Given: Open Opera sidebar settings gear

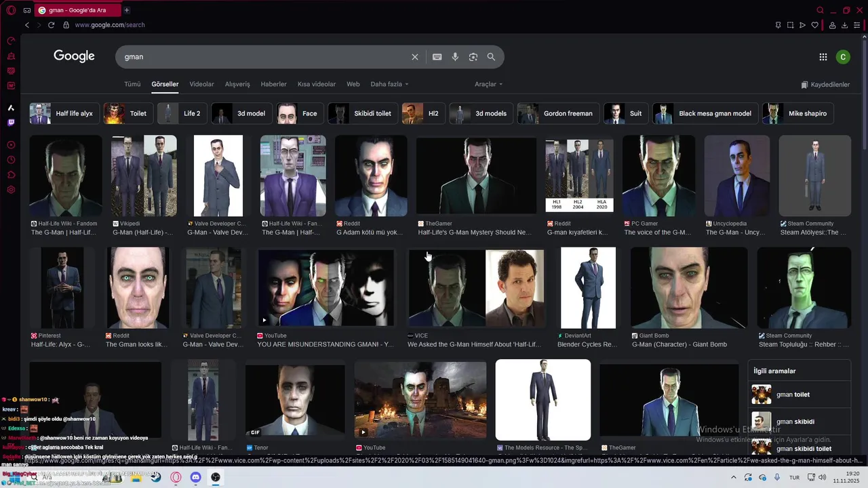Looking at the screenshot, I should pos(11,190).
